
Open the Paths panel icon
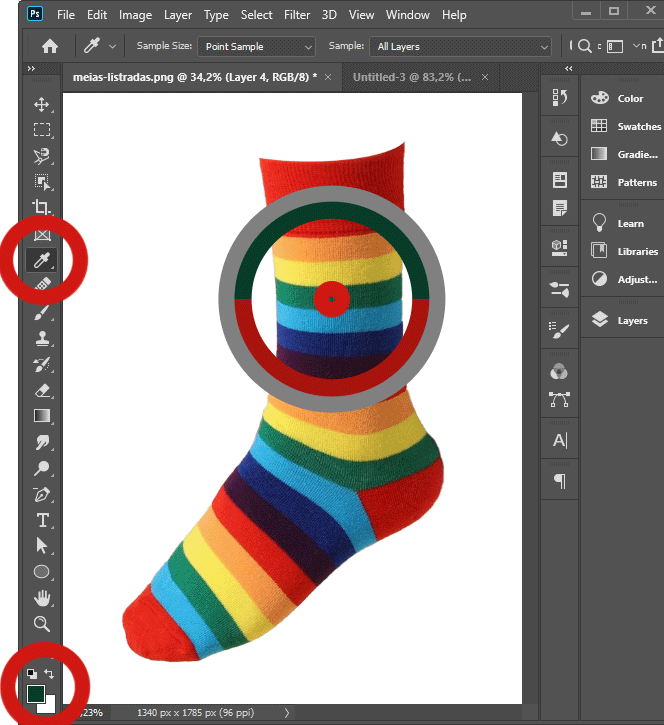[559, 399]
